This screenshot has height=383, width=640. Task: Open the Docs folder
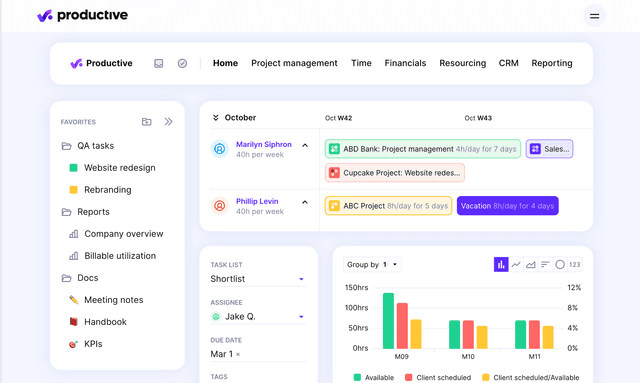tap(80, 278)
